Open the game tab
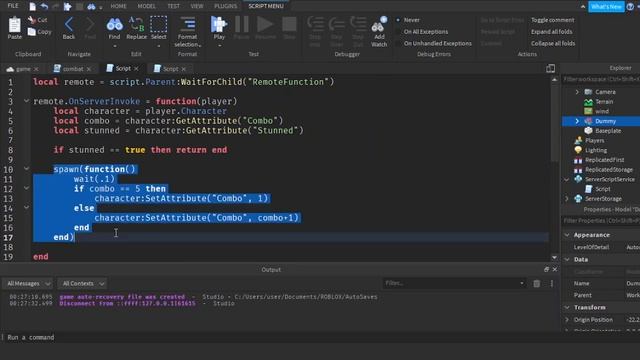Image resolution: width=640 pixels, height=360 pixels. pos(23,69)
